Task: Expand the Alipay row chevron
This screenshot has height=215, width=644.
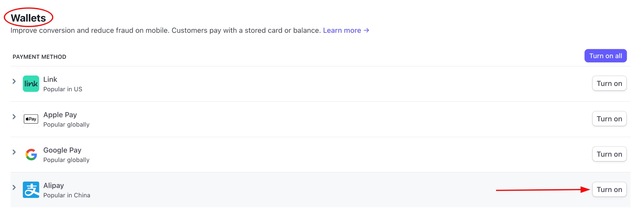Action: pyautogui.click(x=14, y=187)
